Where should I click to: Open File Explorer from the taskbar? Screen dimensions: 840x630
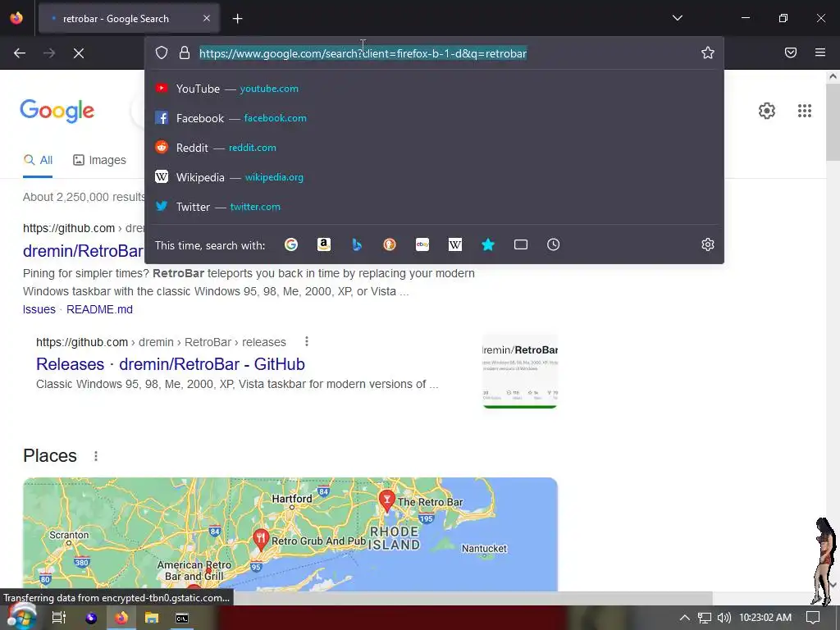(152, 618)
